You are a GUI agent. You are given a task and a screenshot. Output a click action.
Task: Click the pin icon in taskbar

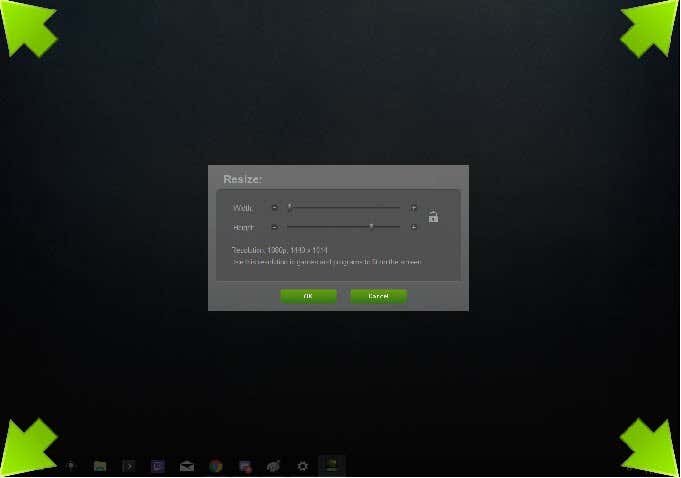71,466
